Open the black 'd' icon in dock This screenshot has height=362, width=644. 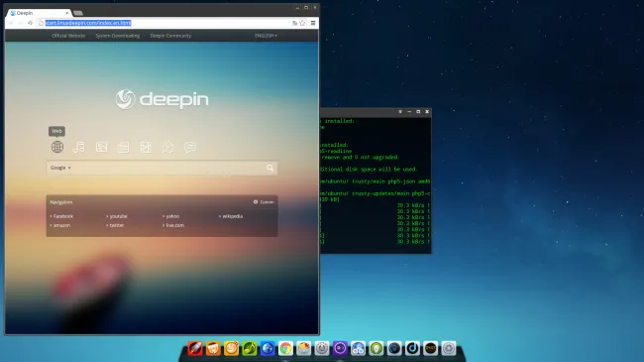point(412,348)
